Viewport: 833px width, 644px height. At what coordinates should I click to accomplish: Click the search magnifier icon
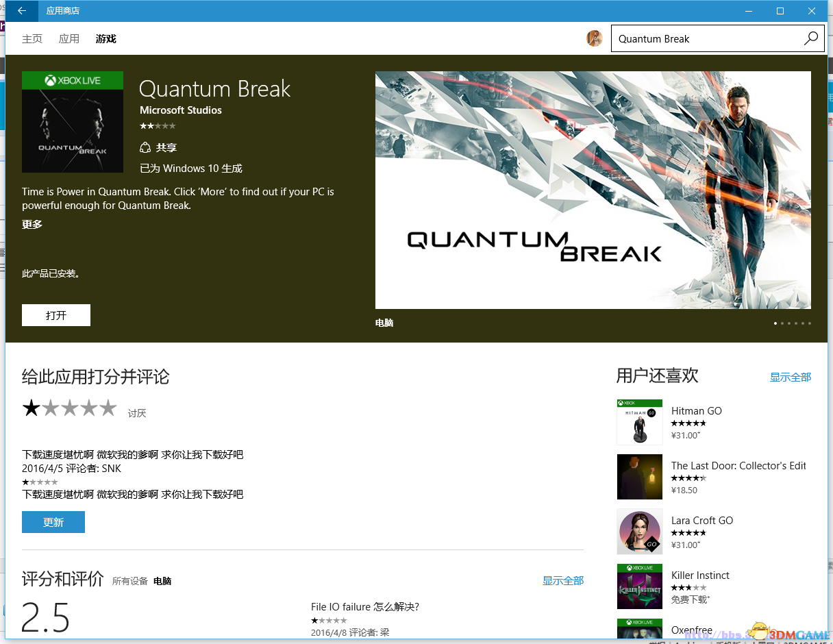810,38
